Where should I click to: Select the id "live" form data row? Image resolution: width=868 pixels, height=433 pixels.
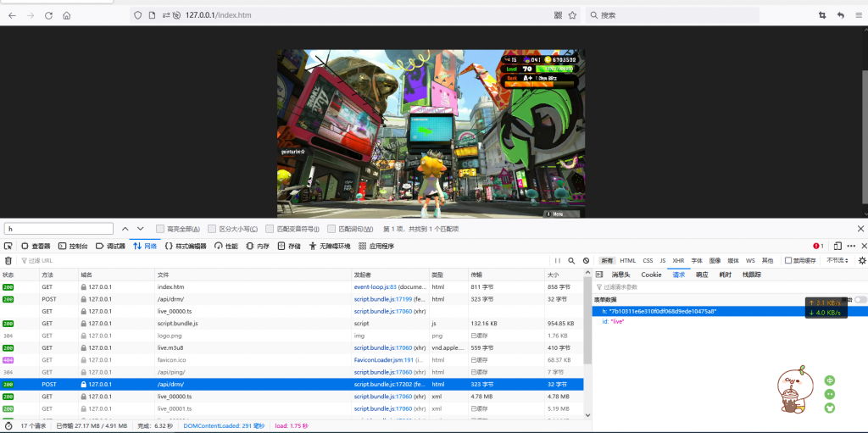coord(729,321)
